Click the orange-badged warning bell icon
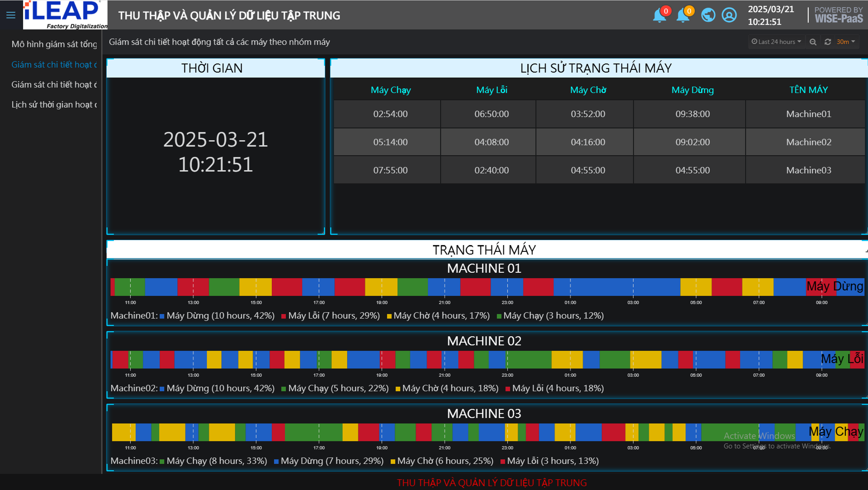 (x=683, y=15)
